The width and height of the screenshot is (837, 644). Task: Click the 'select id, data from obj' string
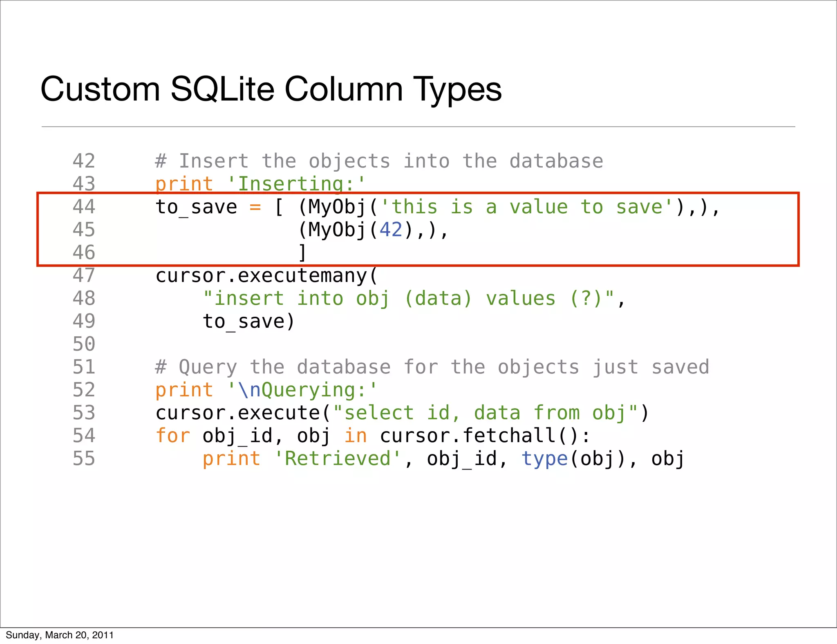coord(485,413)
